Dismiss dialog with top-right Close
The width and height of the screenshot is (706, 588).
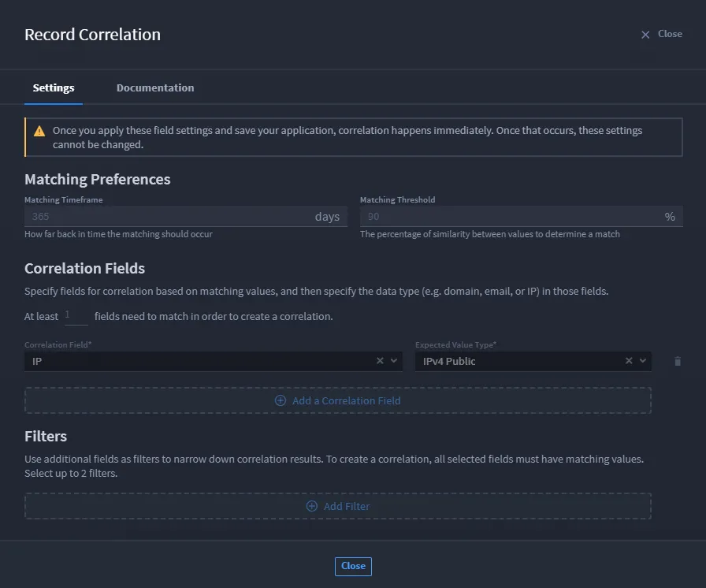click(661, 34)
